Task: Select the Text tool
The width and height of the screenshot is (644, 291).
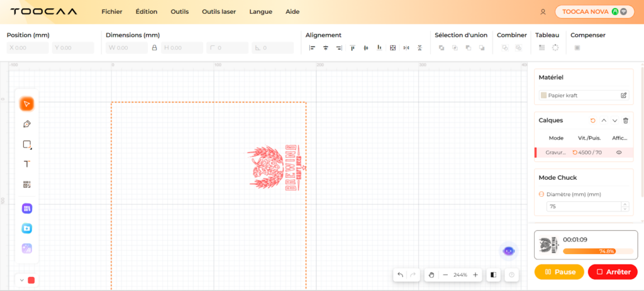Action: tap(26, 164)
